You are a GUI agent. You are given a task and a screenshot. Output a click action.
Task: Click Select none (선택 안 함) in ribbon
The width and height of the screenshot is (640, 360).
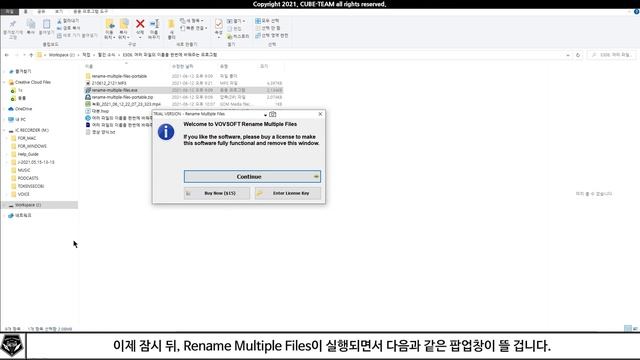(268, 28)
